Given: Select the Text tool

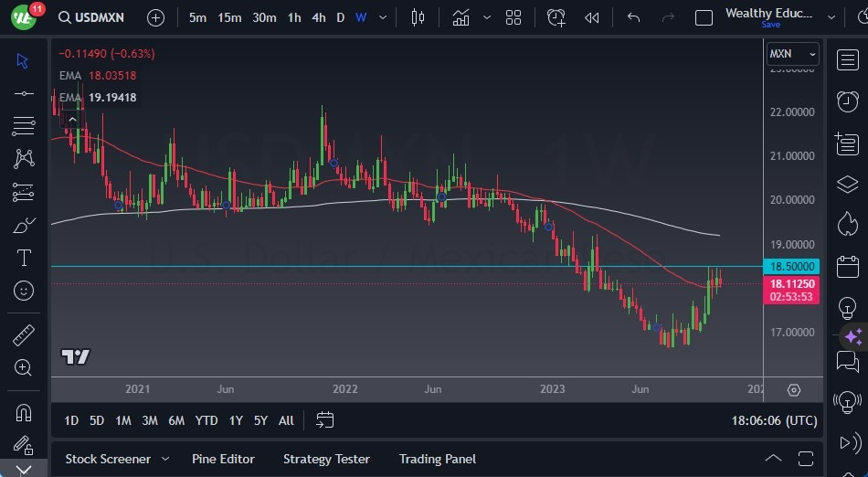Looking at the screenshot, I should tap(23, 258).
